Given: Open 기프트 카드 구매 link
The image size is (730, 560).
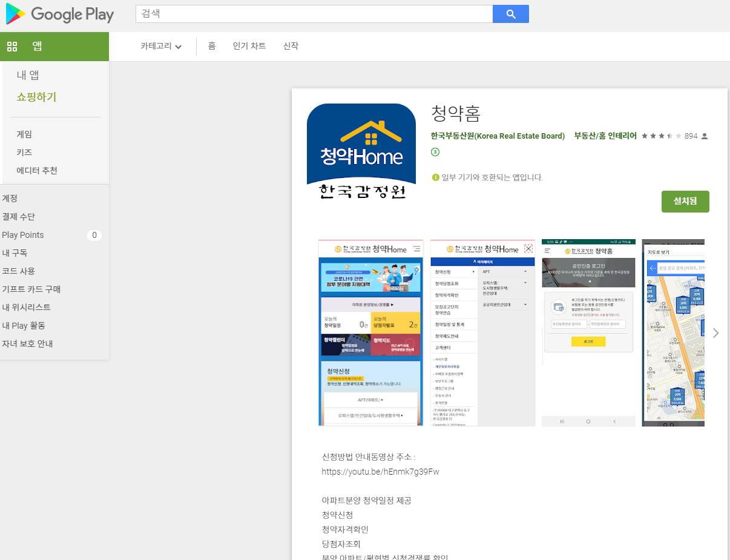Looking at the screenshot, I should tap(31, 289).
